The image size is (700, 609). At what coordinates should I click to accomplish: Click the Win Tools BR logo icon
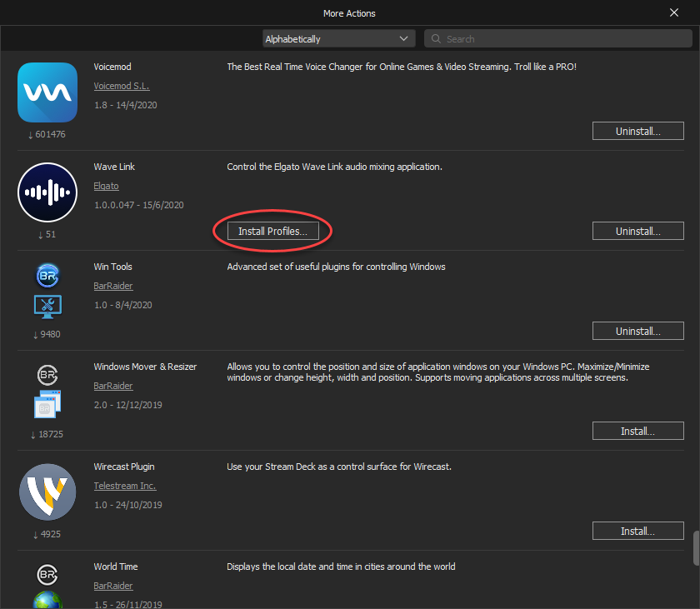pos(47,276)
